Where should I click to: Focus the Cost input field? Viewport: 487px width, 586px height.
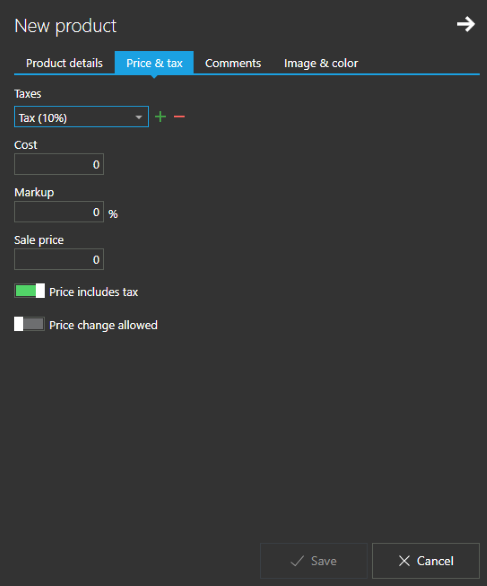[x=59, y=164]
